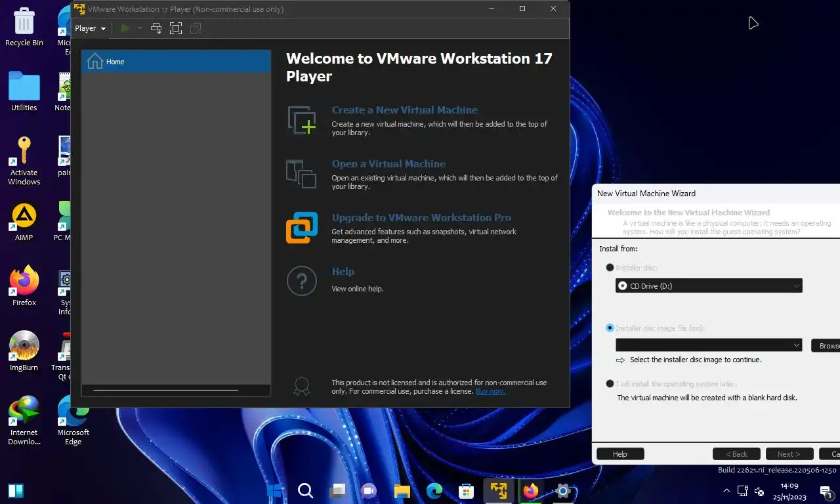
Task: Click the Open a Virtual Machine icon
Action: [x=302, y=174]
